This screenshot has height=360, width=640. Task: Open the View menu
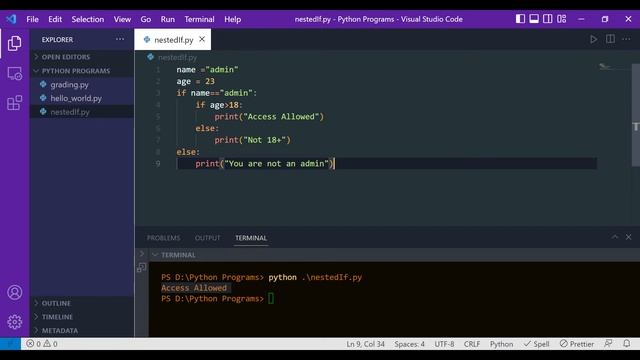(x=122, y=19)
